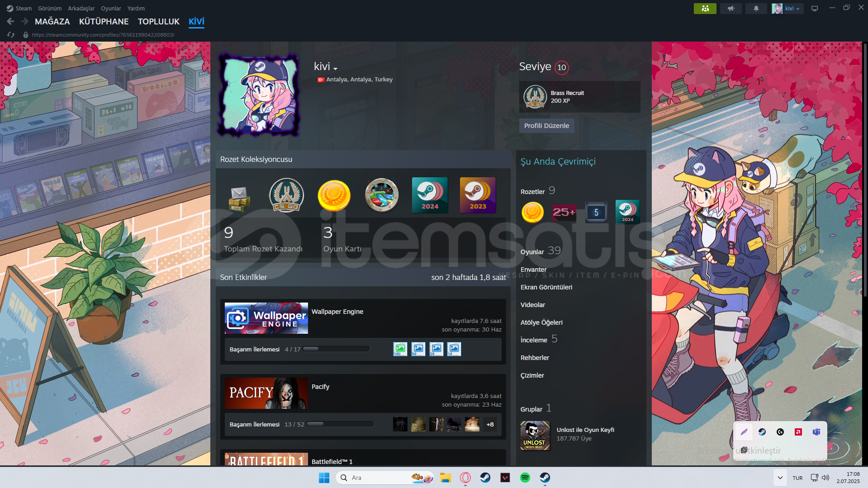Click the mail crate badge in Rozet Koleksiyoncusu
Screen dimensions: 868x488
click(x=239, y=199)
